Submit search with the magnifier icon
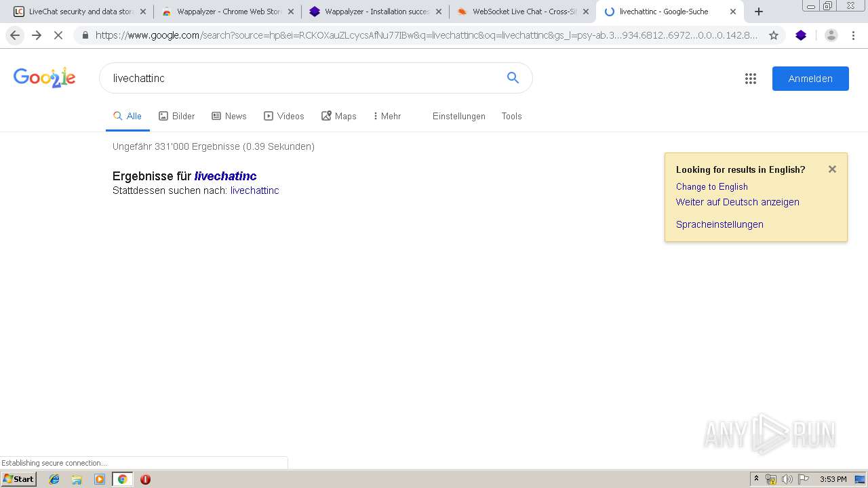The width and height of the screenshot is (868, 488). coord(513,78)
